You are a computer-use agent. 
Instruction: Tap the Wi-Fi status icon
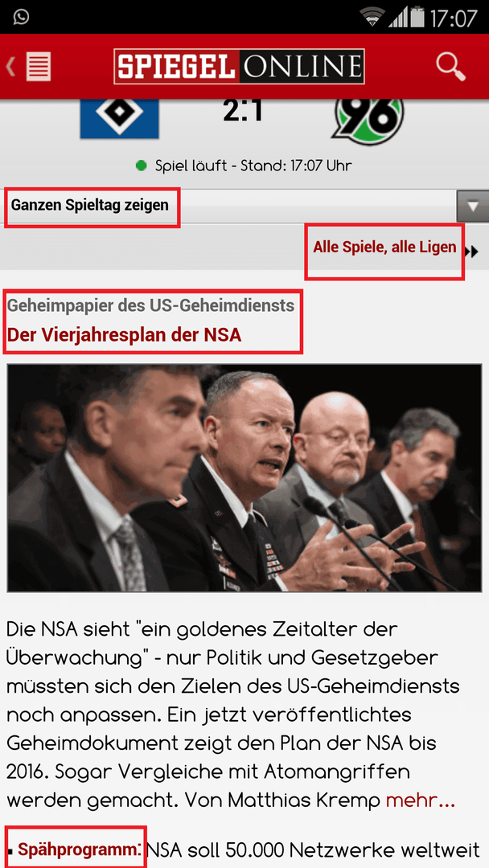[x=372, y=17]
